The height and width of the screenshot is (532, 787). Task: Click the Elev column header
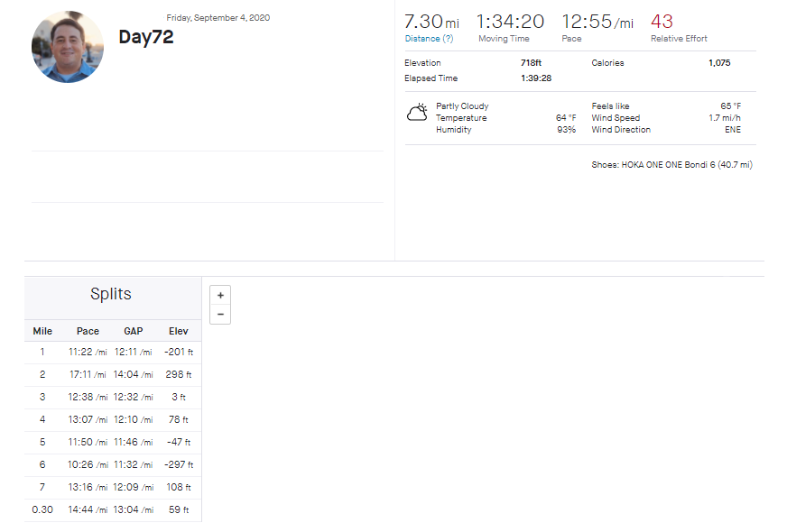(x=179, y=331)
